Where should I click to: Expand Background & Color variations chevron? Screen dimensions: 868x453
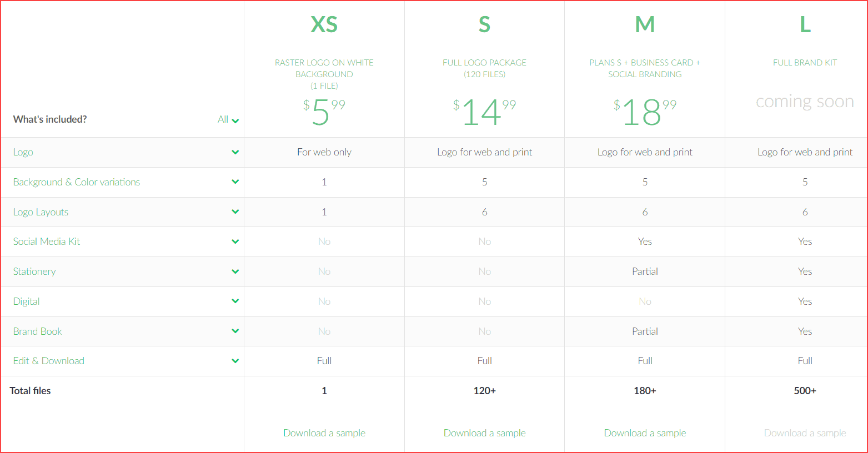[235, 182]
